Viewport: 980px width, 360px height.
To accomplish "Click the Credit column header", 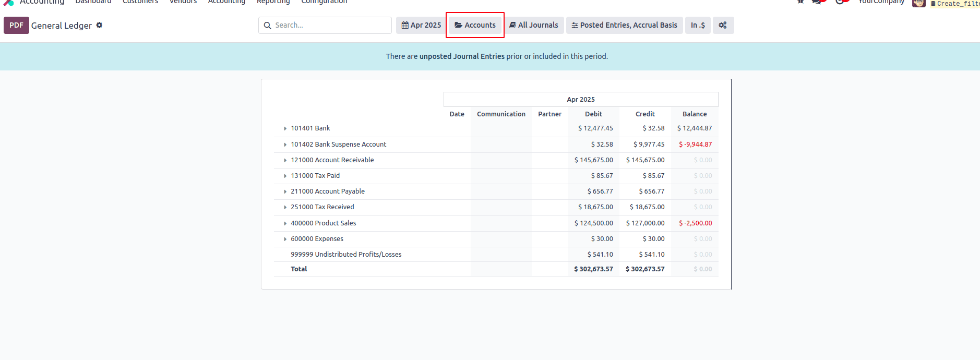I will pos(645,114).
